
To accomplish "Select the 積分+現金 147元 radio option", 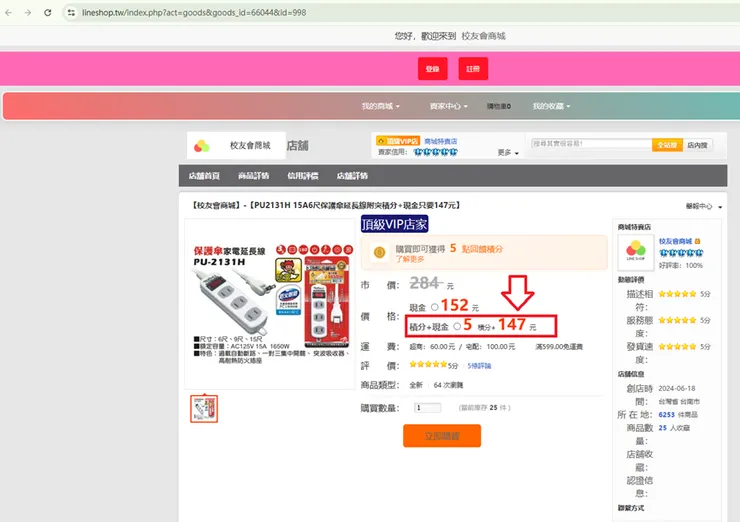I will click(x=457, y=326).
